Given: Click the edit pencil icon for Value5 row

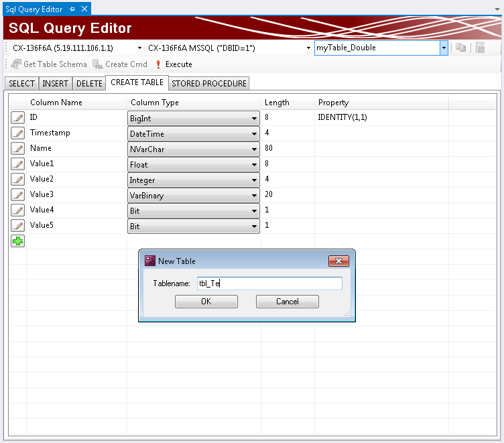Looking at the screenshot, I should [17, 226].
